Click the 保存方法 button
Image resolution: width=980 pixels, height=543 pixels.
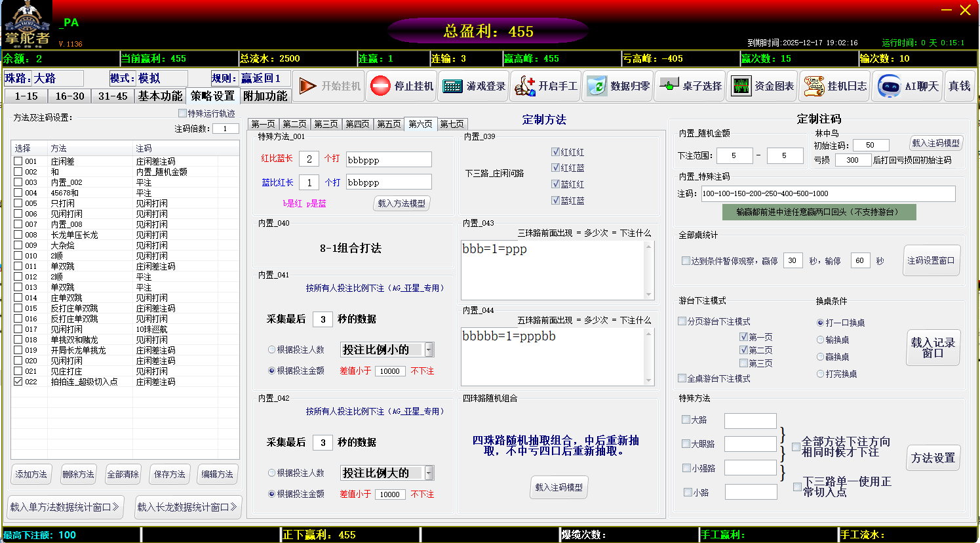[x=170, y=474]
